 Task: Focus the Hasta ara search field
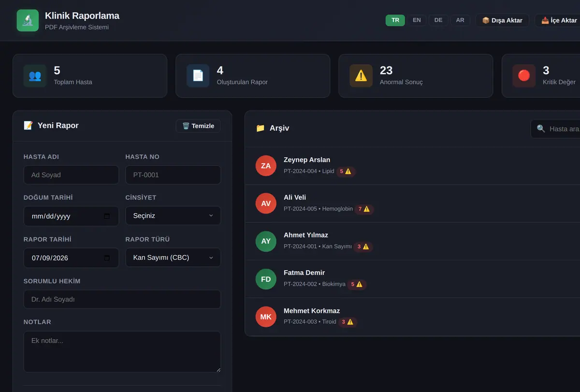(x=556, y=129)
